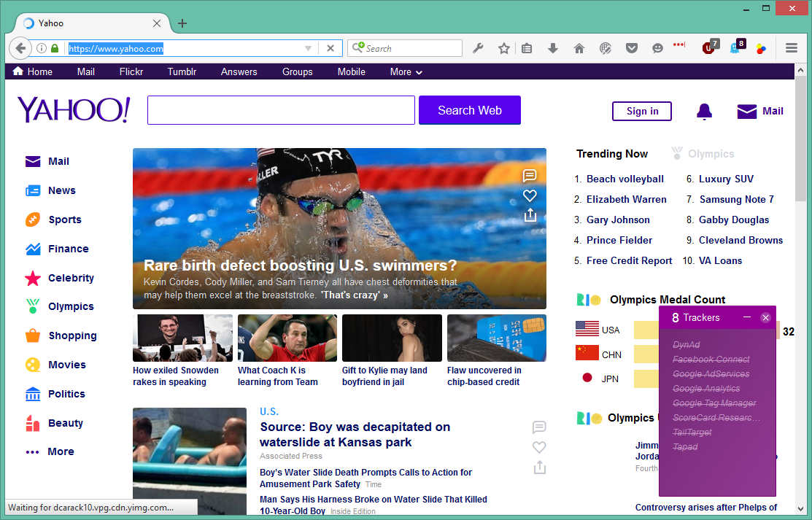Open the Ghostery extension icon in toolbar

(736, 48)
